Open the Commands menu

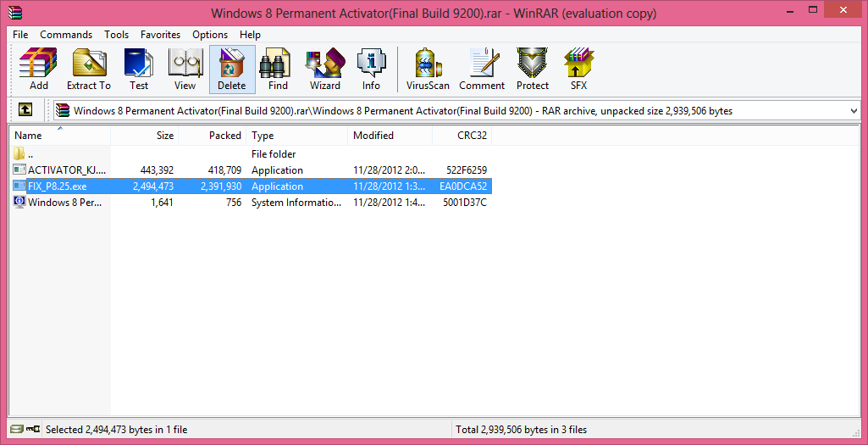pos(66,35)
